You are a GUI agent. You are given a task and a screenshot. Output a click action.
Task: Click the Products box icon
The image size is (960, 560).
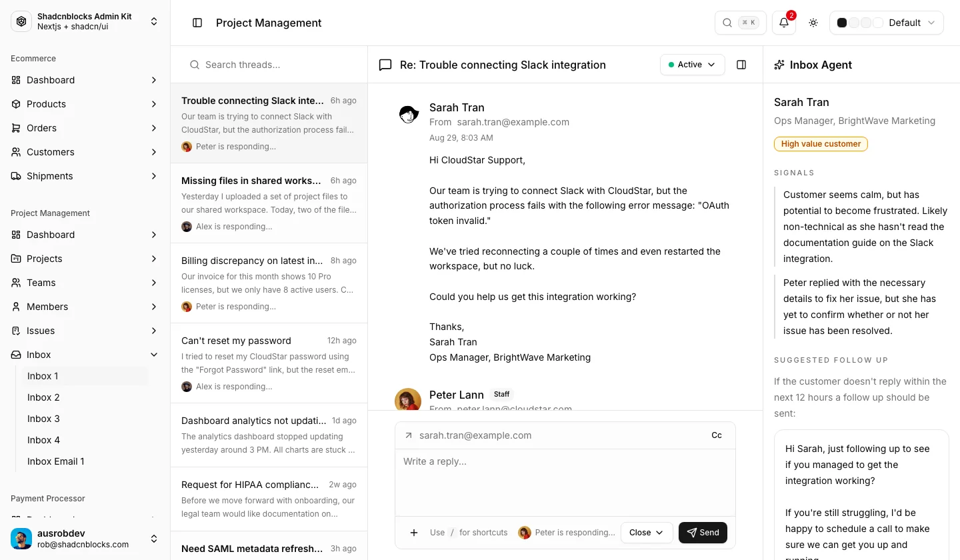pyautogui.click(x=16, y=104)
